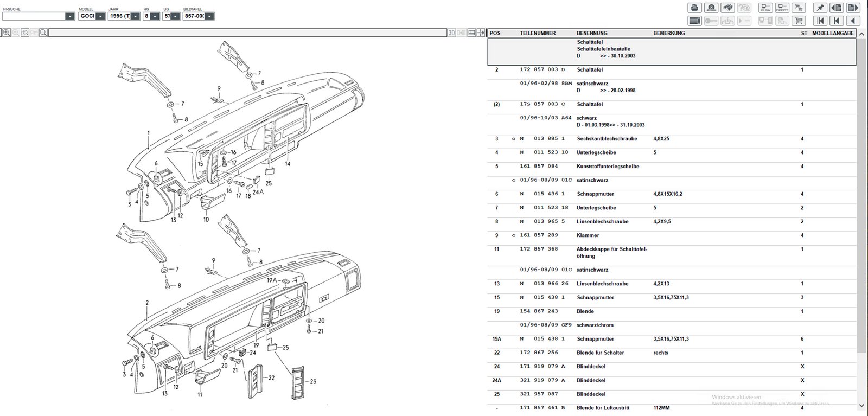Image resolution: width=868 pixels, height=416 pixels.
Task: Expand the JAHR year dropdown
Action: tap(135, 16)
